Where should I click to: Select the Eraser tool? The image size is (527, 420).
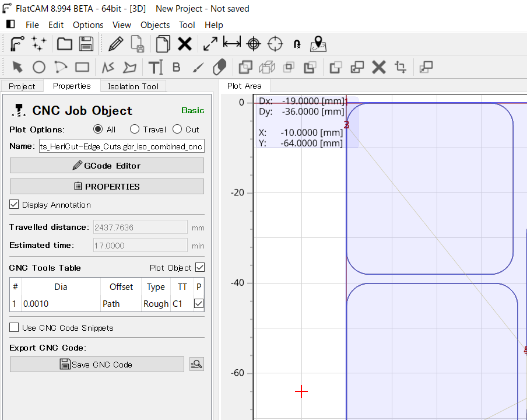[x=220, y=67]
